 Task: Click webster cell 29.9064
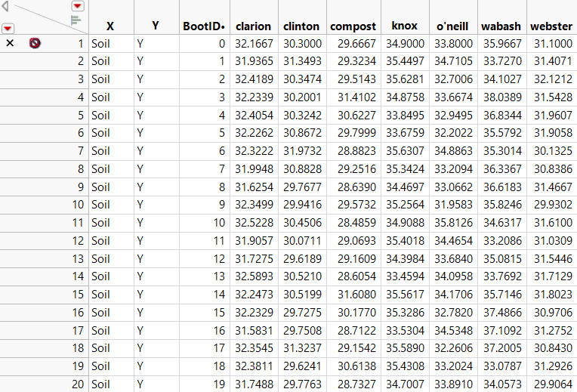coord(553,384)
